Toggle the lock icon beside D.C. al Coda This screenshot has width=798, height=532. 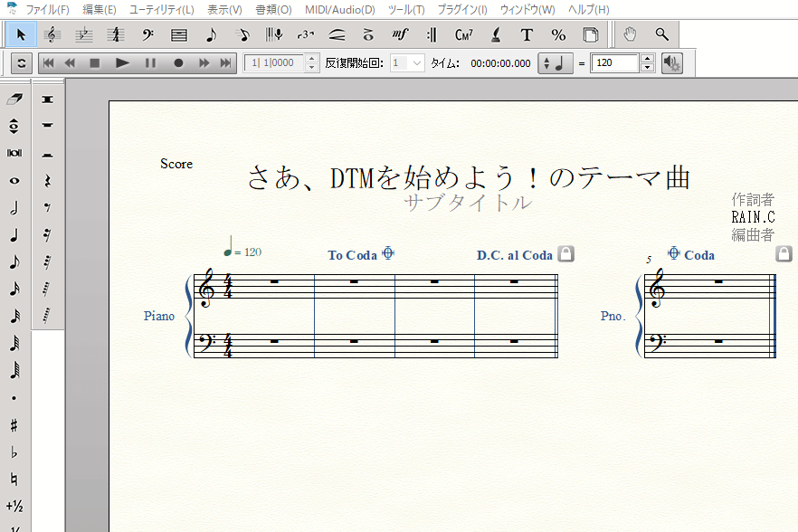(x=566, y=254)
